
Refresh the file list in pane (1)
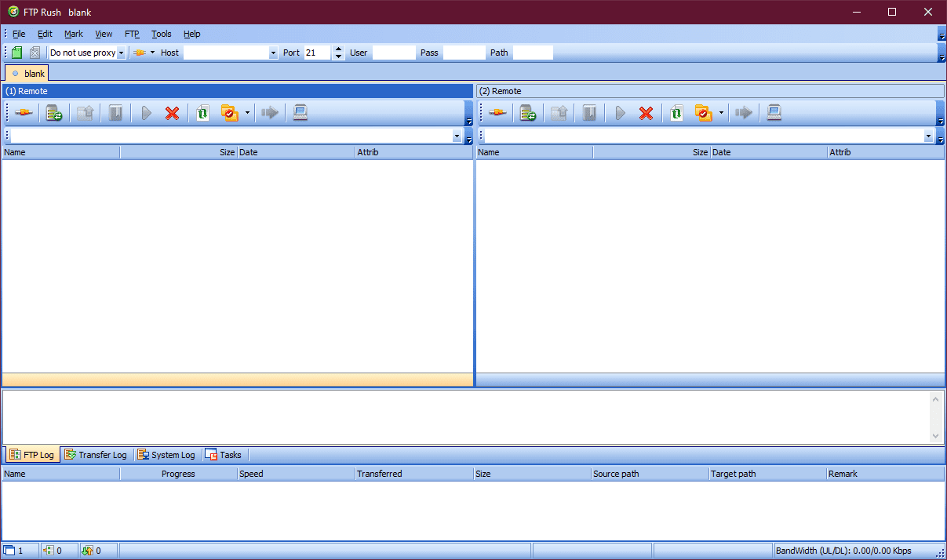click(x=202, y=114)
